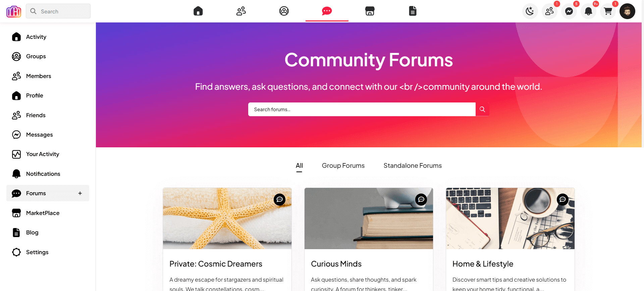Open the Home & Lifestyle forum thumbnail
This screenshot has width=644, height=291.
point(510,218)
